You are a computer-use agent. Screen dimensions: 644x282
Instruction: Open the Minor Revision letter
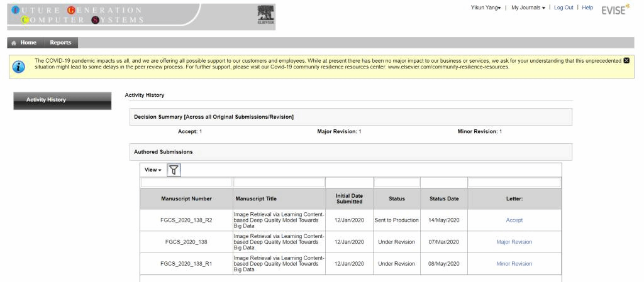[514, 264]
